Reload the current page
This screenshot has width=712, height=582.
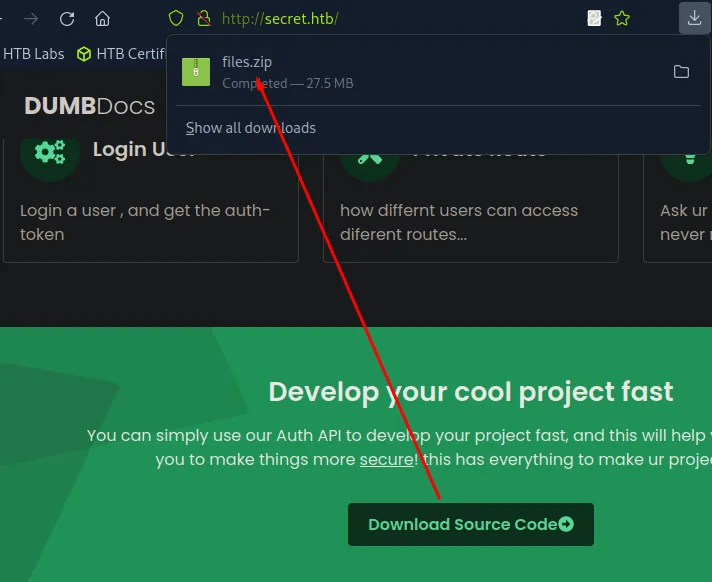pos(67,18)
